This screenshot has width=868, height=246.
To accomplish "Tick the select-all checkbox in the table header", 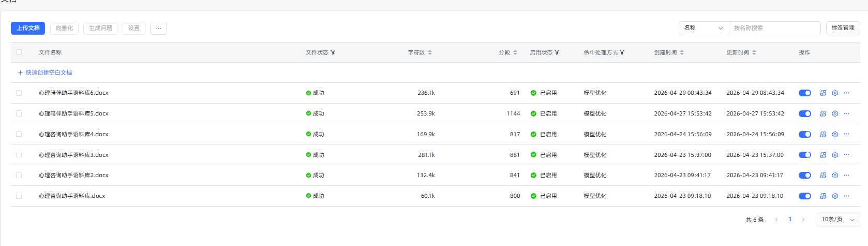I will click(19, 52).
